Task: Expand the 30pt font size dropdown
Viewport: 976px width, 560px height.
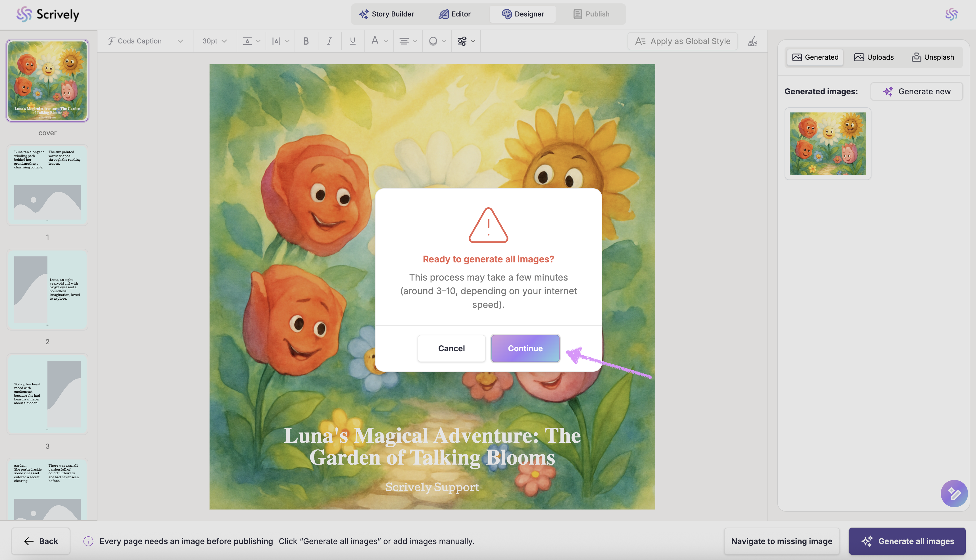Action: [214, 41]
